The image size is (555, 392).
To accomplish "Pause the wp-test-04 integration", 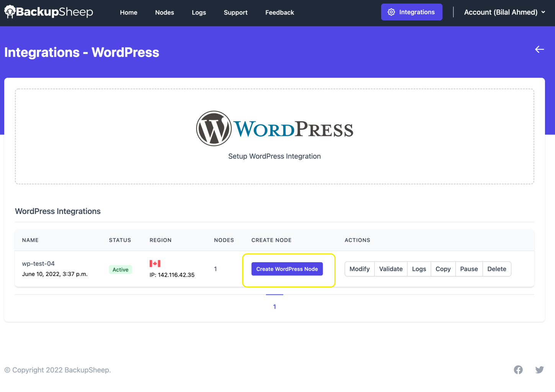I will point(469,269).
